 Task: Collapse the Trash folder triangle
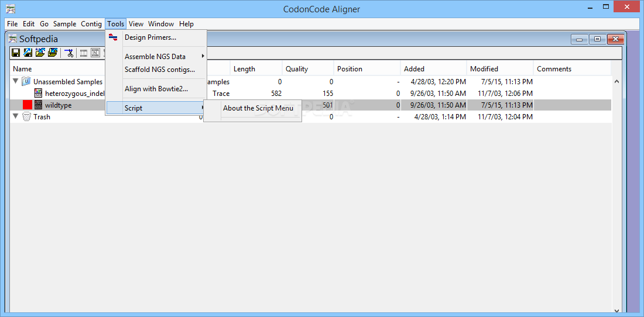(16, 116)
